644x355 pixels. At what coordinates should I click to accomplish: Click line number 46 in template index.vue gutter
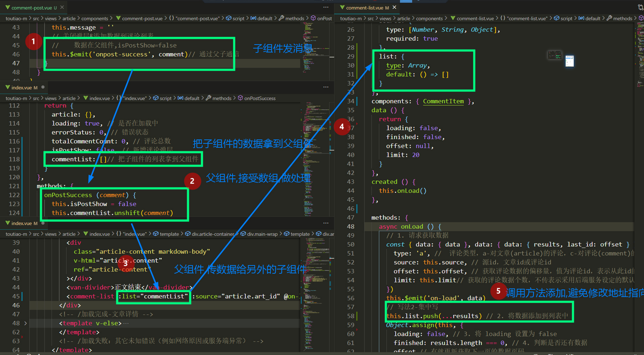[x=16, y=305]
